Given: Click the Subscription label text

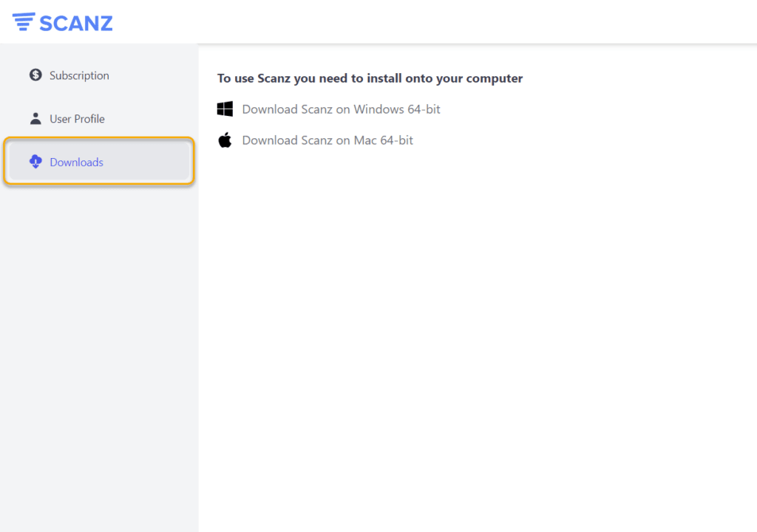Looking at the screenshot, I should coord(79,75).
